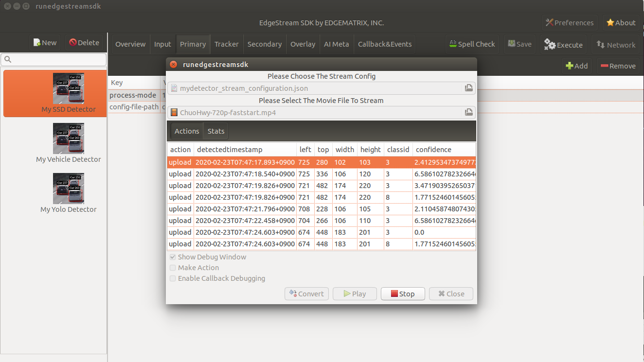This screenshot has width=644, height=362.
Task: Click the dialog's Close button
Action: click(451, 293)
